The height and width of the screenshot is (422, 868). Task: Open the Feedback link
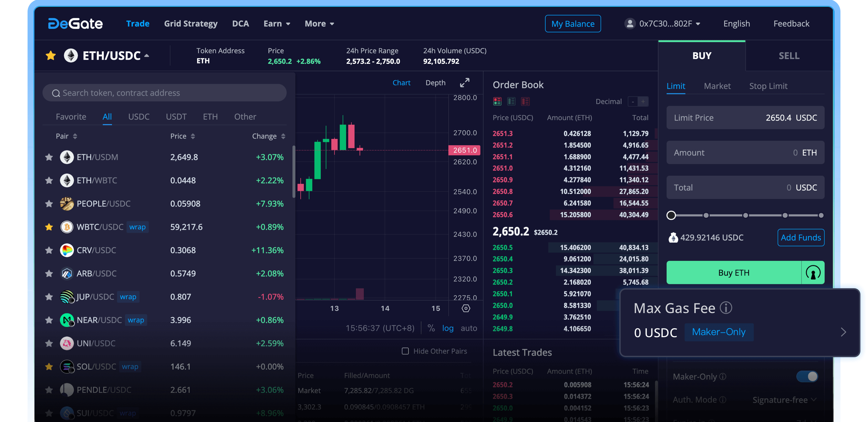point(791,23)
